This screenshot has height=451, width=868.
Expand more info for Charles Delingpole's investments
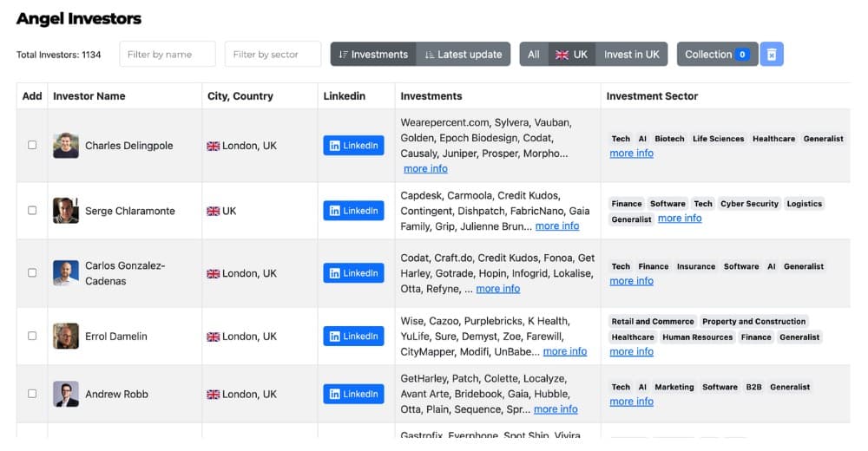point(425,168)
